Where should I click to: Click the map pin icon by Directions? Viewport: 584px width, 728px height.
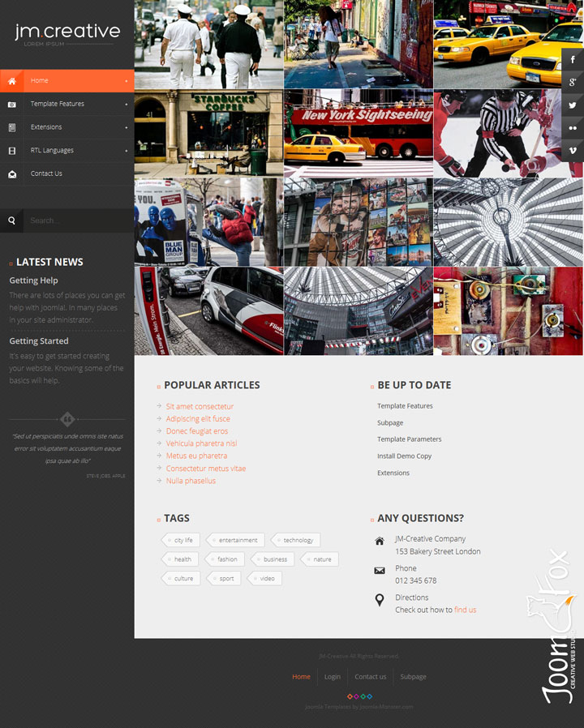click(380, 600)
